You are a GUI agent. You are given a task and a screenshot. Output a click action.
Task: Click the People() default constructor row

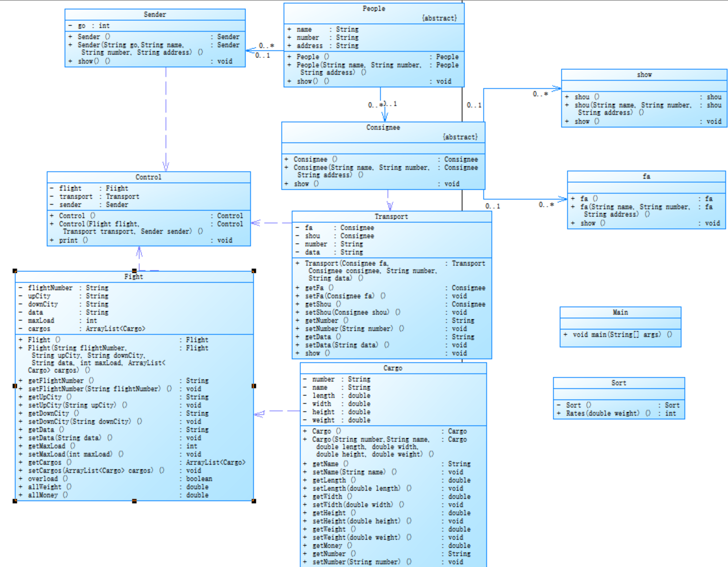(x=374, y=57)
